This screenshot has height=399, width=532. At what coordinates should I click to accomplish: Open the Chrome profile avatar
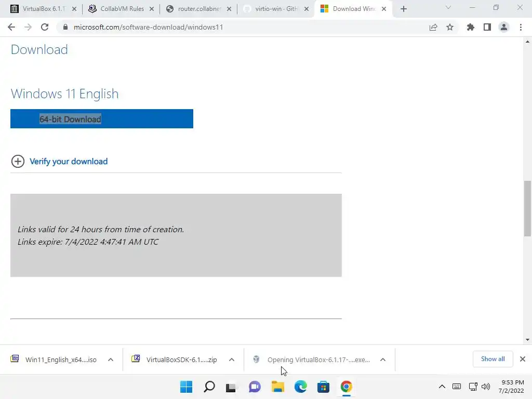coord(504,27)
